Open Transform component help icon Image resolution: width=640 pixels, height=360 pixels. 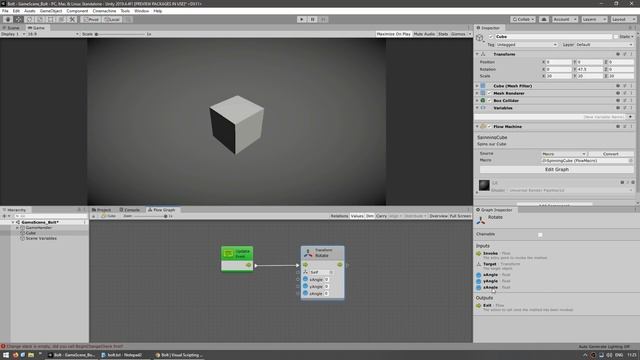[618, 54]
